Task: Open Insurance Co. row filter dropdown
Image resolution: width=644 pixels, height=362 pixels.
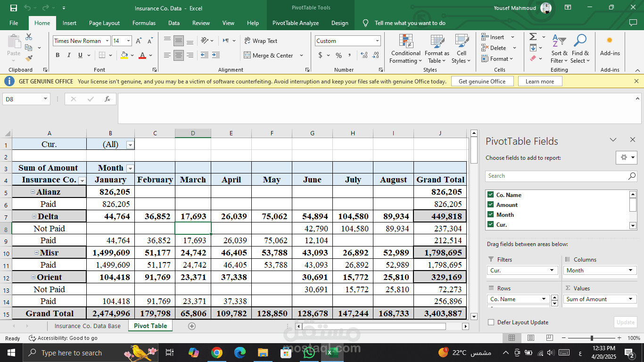Action: [82, 180]
